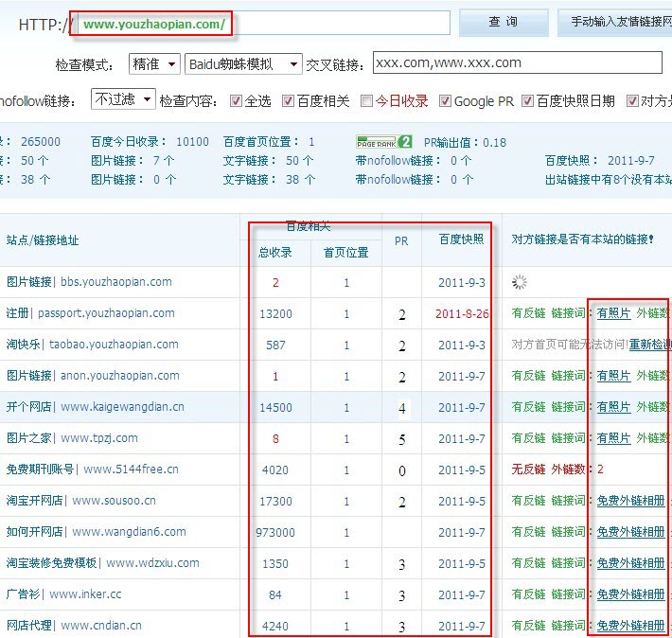Open the www.tpzj.com link
The image size is (672, 638).
99,437
